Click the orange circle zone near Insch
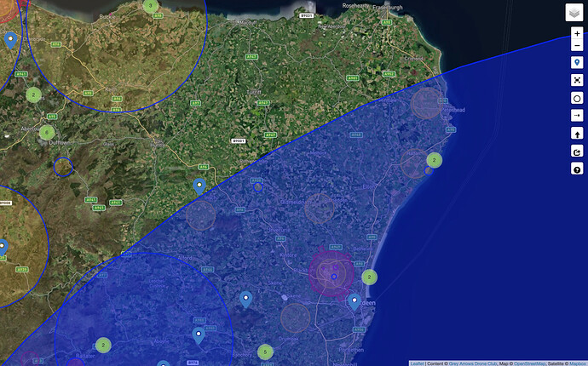The height and width of the screenshot is (366, 588). click(x=201, y=215)
